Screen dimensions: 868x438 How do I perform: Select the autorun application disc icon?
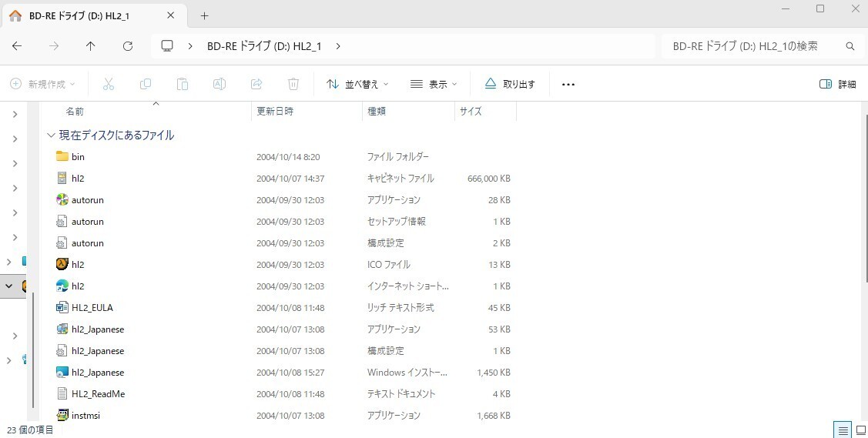coord(62,199)
